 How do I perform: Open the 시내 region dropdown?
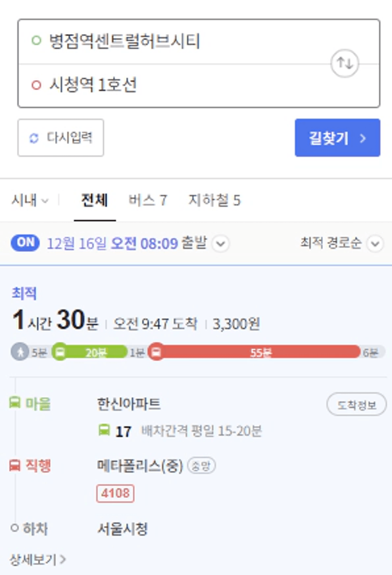click(x=29, y=201)
